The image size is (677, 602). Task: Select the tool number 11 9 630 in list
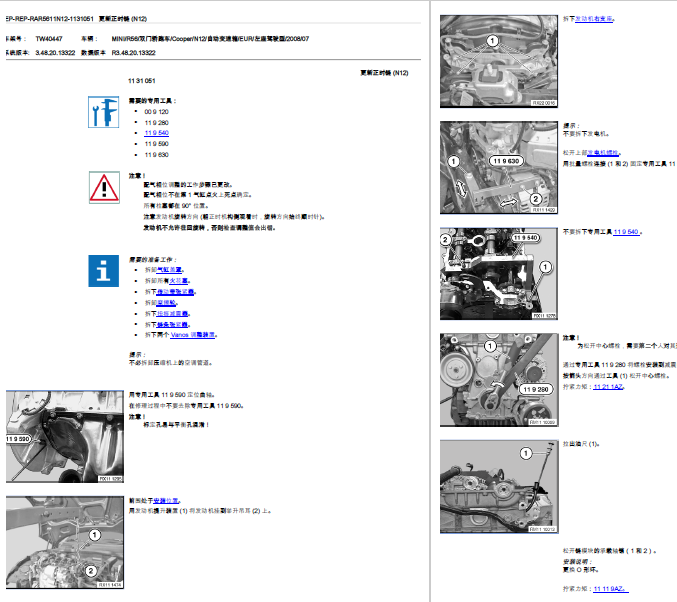(156, 155)
